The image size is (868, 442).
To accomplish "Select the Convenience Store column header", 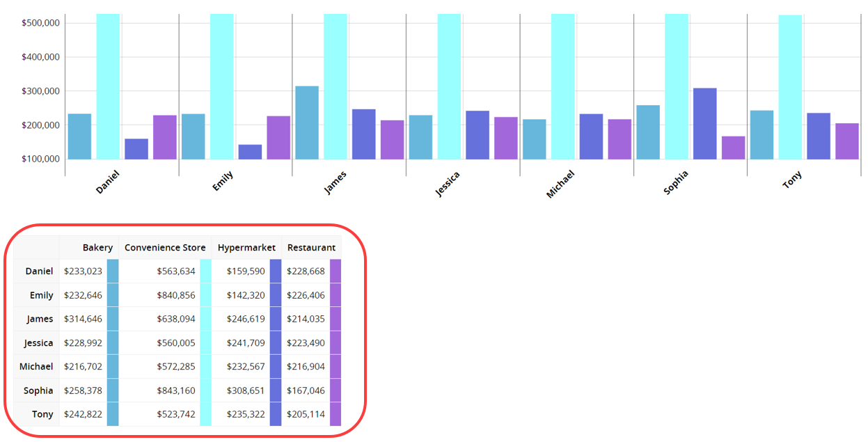I will coord(165,248).
